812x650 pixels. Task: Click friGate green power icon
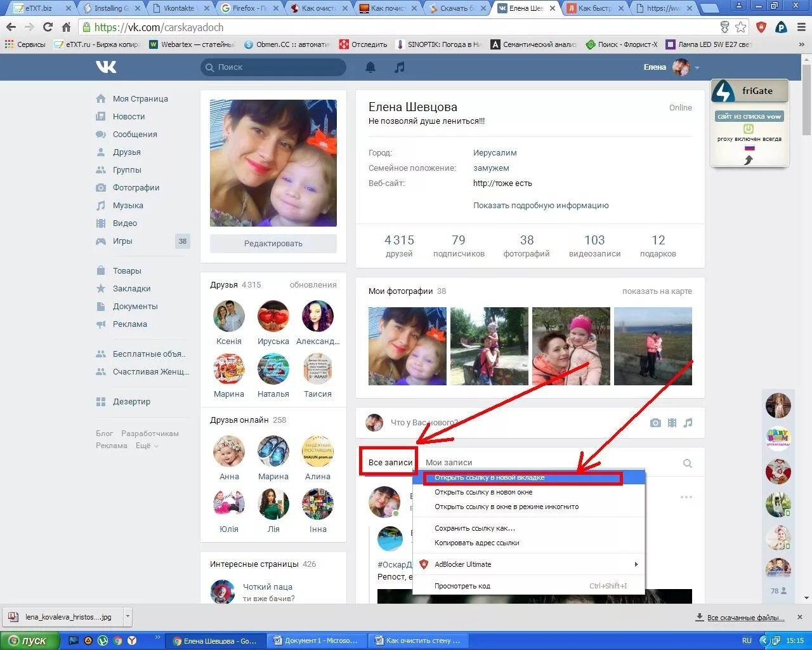pos(749,129)
